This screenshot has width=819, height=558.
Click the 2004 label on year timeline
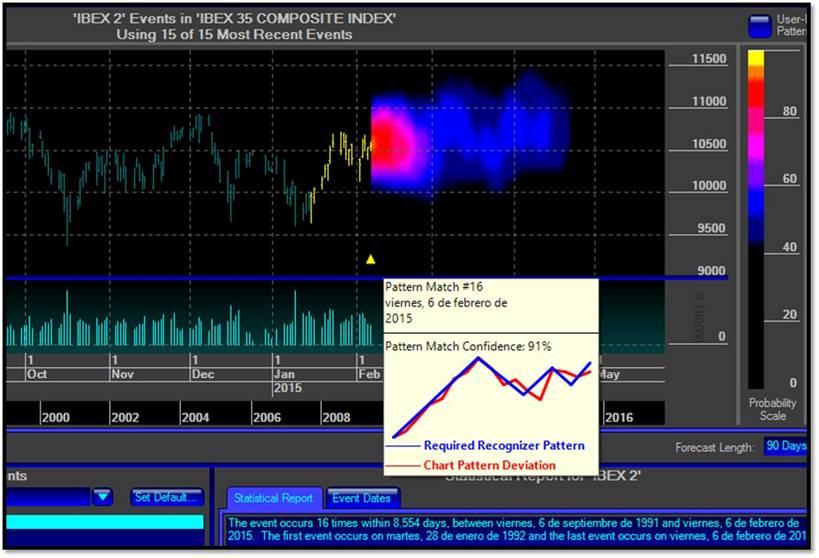click(195, 417)
